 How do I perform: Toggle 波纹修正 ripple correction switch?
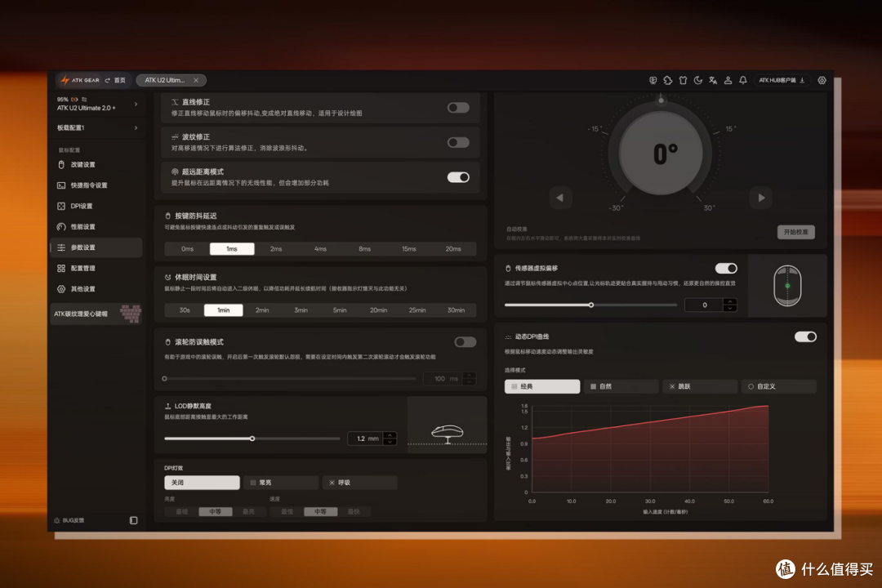click(458, 142)
